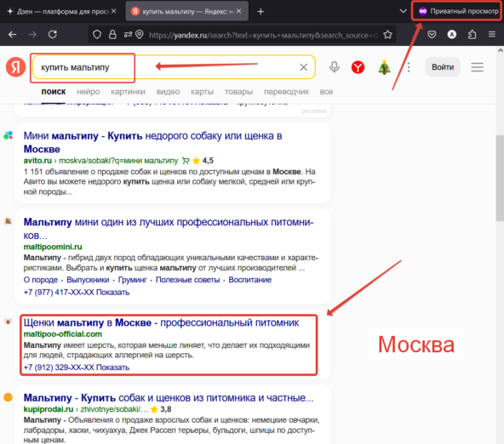The width and height of the screenshot is (504, 444).
Task: Bookmark this page with star icon
Action: [387, 34]
